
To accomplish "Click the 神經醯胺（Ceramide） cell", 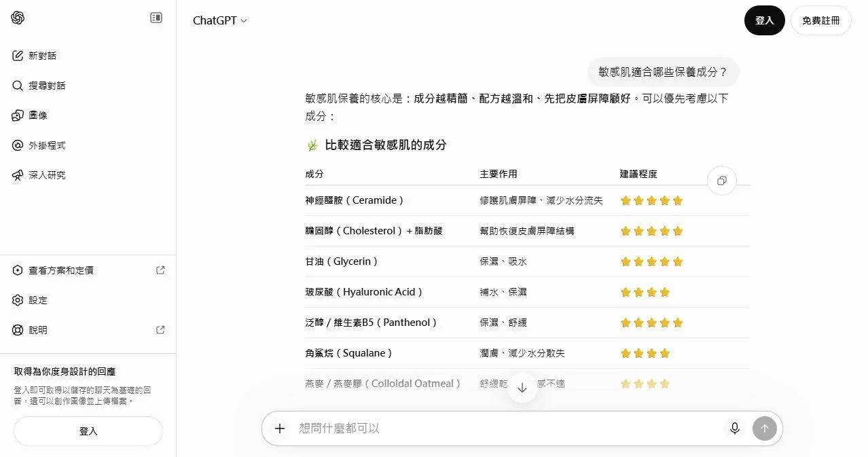I will click(355, 200).
